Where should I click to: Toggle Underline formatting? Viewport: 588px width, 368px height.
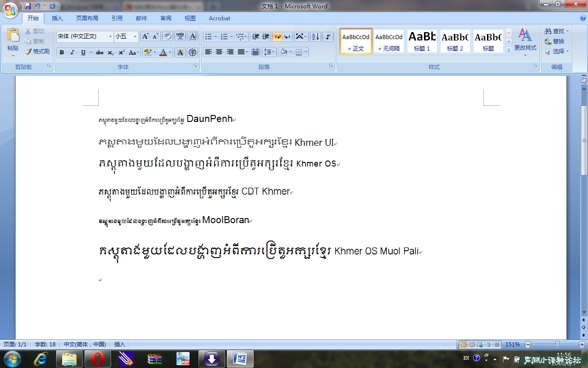(x=83, y=52)
